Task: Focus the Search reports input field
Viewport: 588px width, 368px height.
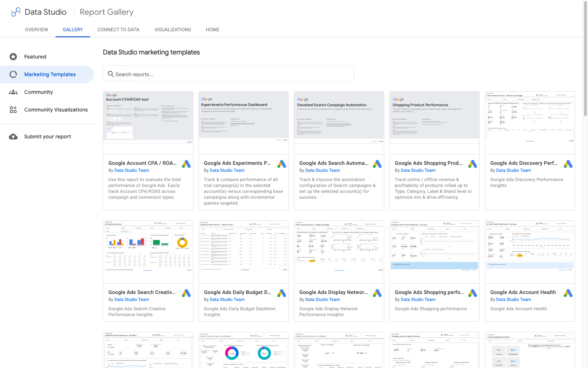Action: coord(229,74)
